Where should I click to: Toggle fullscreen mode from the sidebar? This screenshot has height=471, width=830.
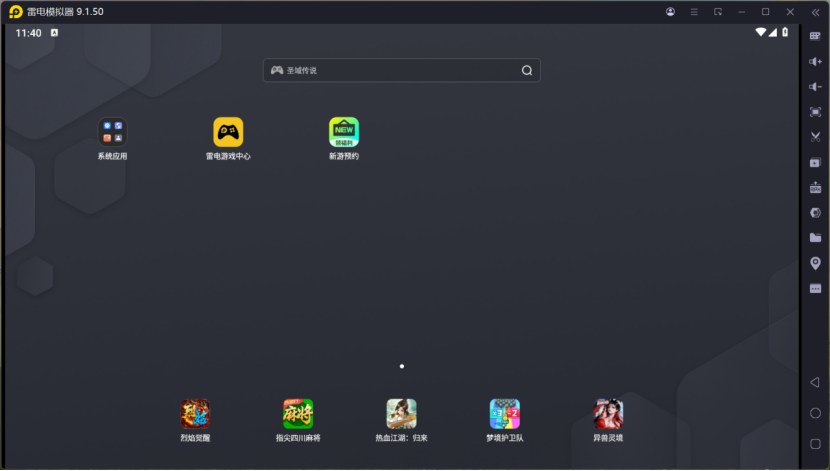coord(815,112)
